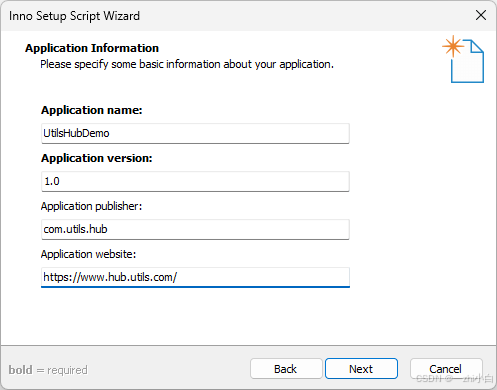Screen dimensions: 497x390
Task: Click the word 'required' in footer hint
Action: [67, 370]
